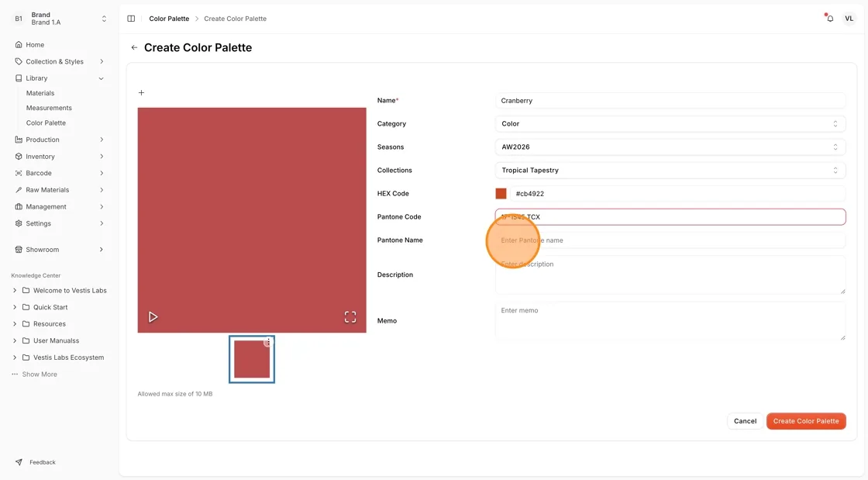Viewport: 868px width, 480px height.
Task: Click the Production chart icon
Action: 19,140
